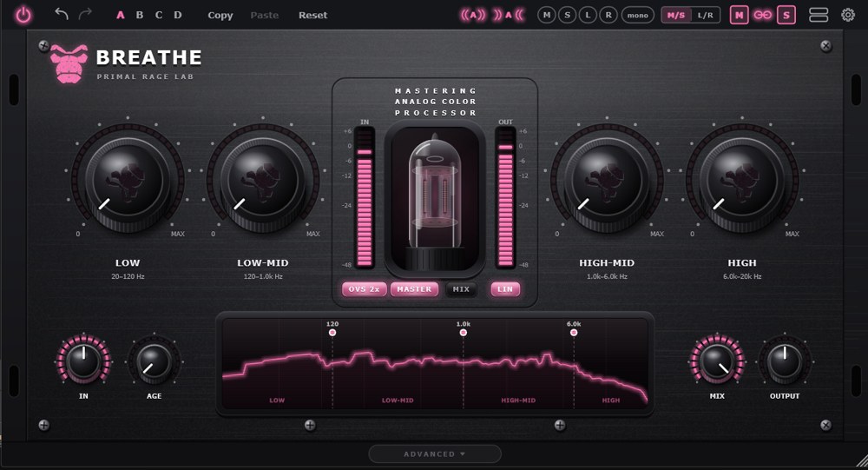Select the pink M mid channel button
The width and height of the screenshot is (868, 470).
(739, 15)
